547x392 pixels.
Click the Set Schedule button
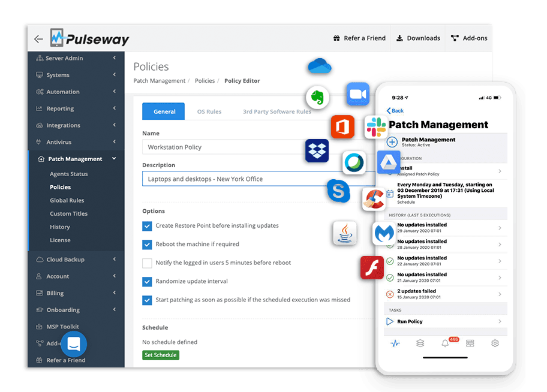[x=161, y=355]
